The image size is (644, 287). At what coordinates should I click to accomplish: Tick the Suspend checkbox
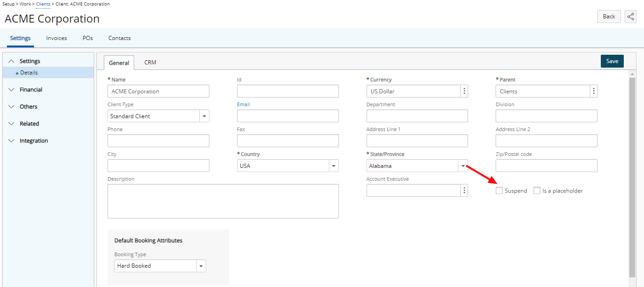click(499, 191)
